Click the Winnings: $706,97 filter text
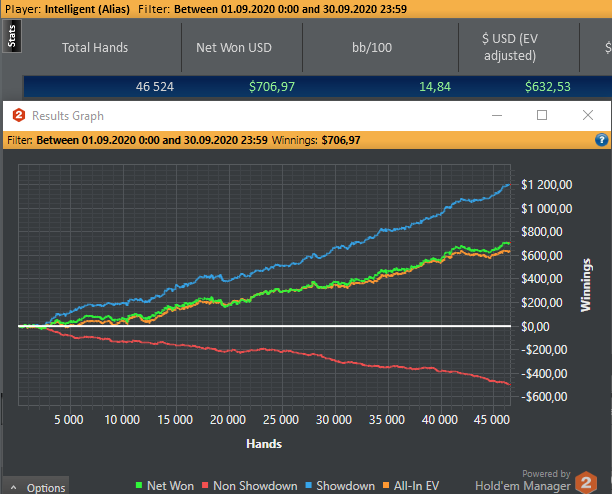612x494 pixels. pyautogui.click(x=316, y=140)
